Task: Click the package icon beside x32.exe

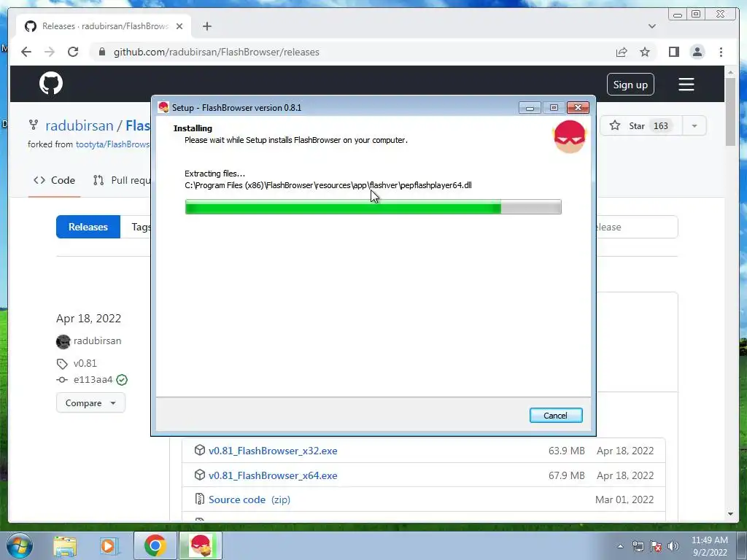Action: click(200, 450)
